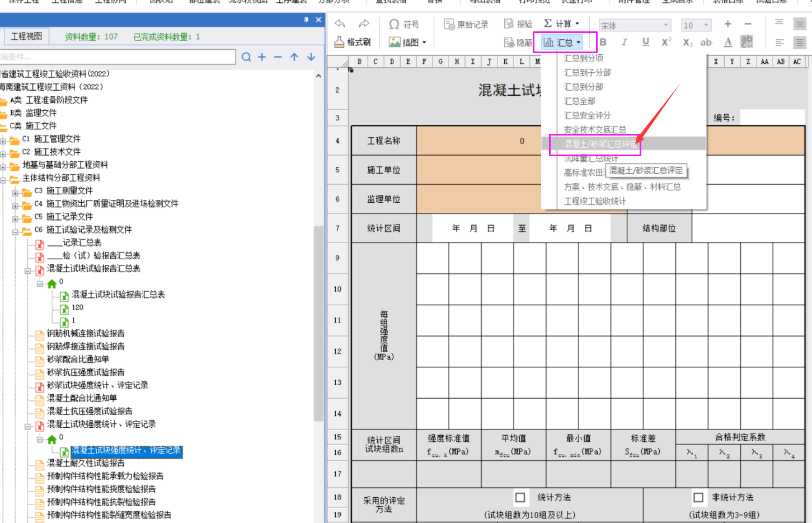Check the 统计方法 checkbox
This screenshot has width=812, height=523.
pos(520,497)
